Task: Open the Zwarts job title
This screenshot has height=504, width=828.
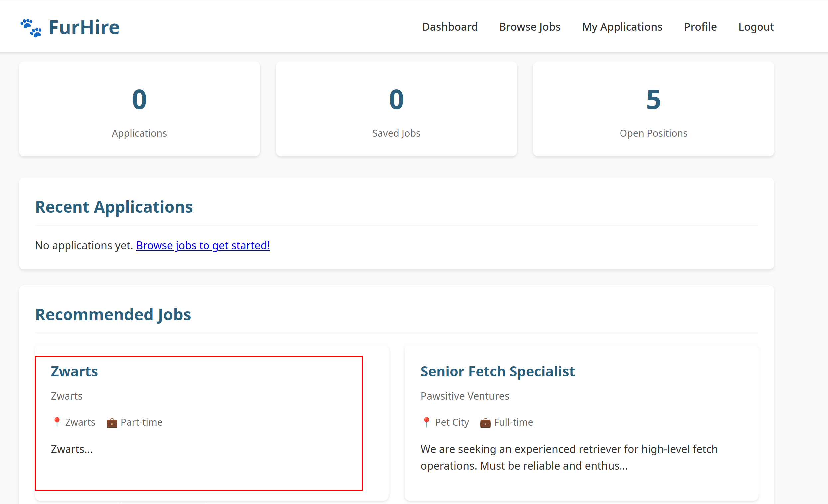Action: 74,372
